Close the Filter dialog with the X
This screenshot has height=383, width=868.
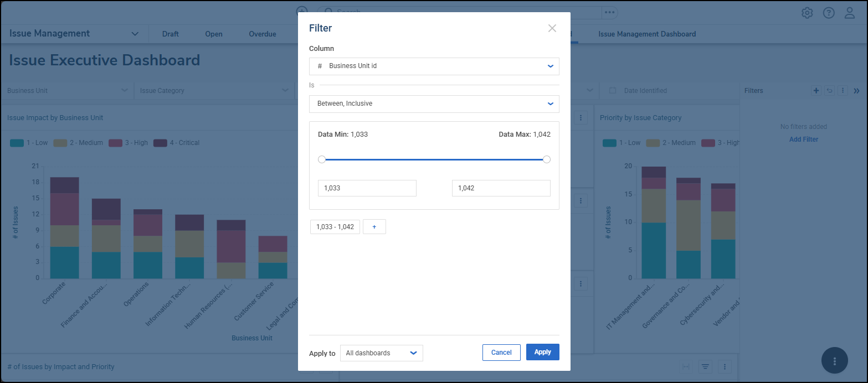coord(552,28)
